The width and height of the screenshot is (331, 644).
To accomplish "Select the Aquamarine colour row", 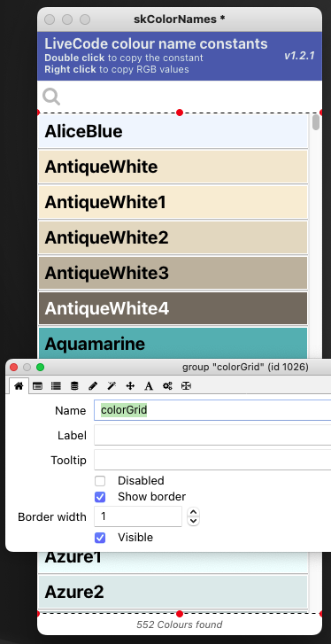I will (x=173, y=343).
